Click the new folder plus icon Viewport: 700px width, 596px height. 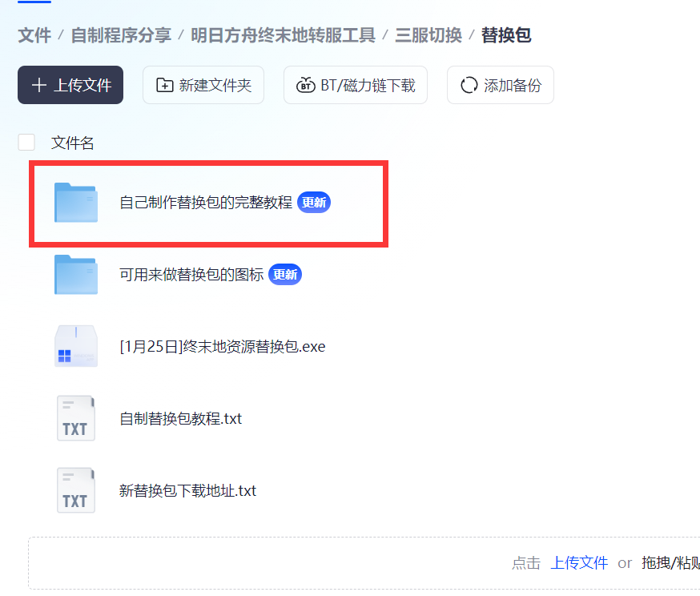[165, 86]
